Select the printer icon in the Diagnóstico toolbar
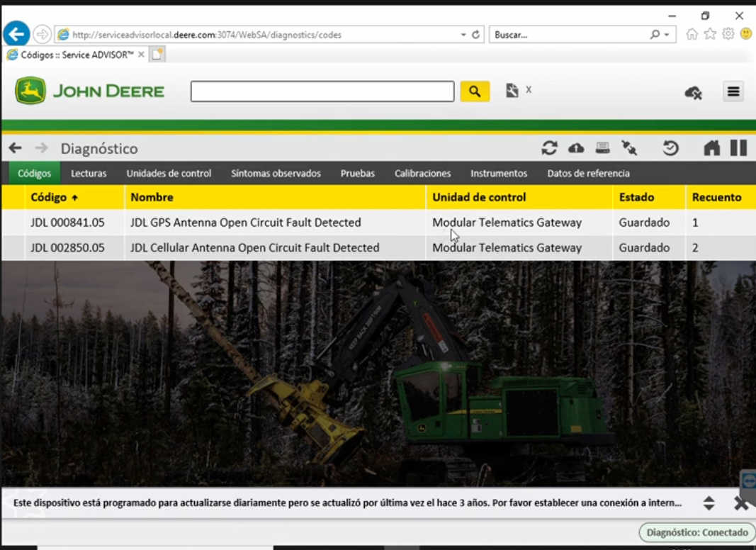 604,147
